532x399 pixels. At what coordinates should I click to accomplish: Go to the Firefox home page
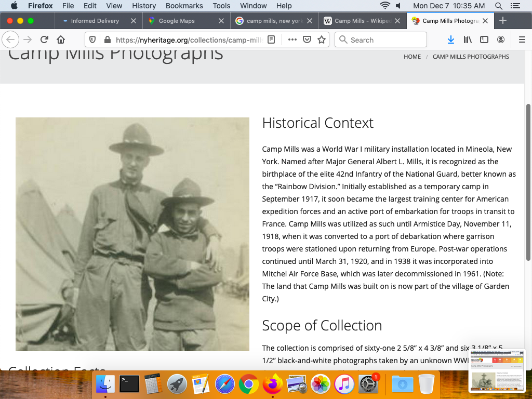[x=61, y=39]
